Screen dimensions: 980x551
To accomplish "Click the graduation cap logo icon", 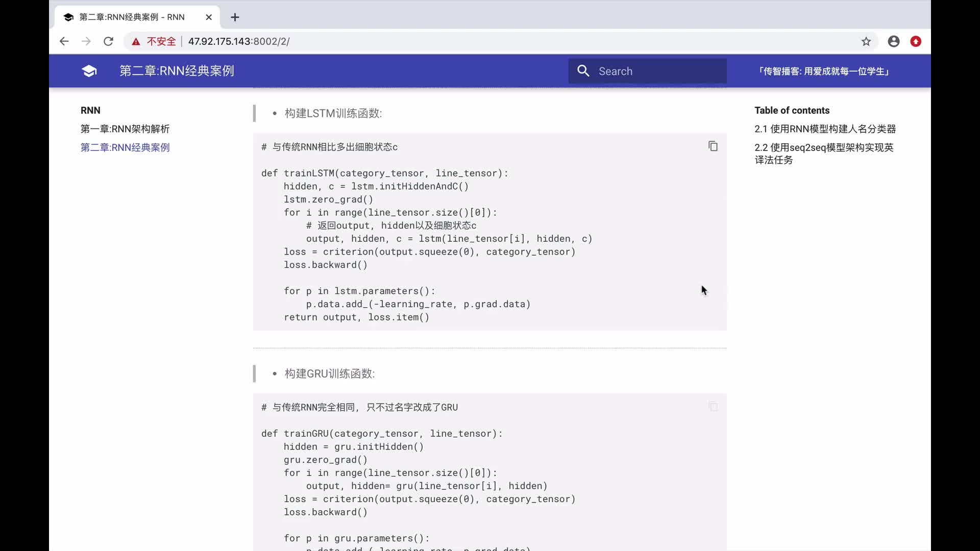I will tap(89, 70).
